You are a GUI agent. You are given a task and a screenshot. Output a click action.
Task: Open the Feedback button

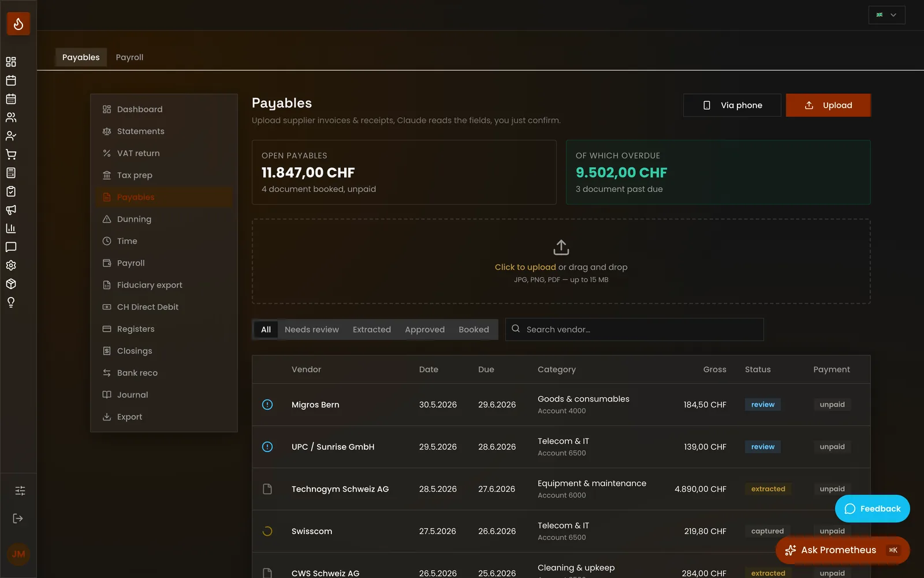872,509
